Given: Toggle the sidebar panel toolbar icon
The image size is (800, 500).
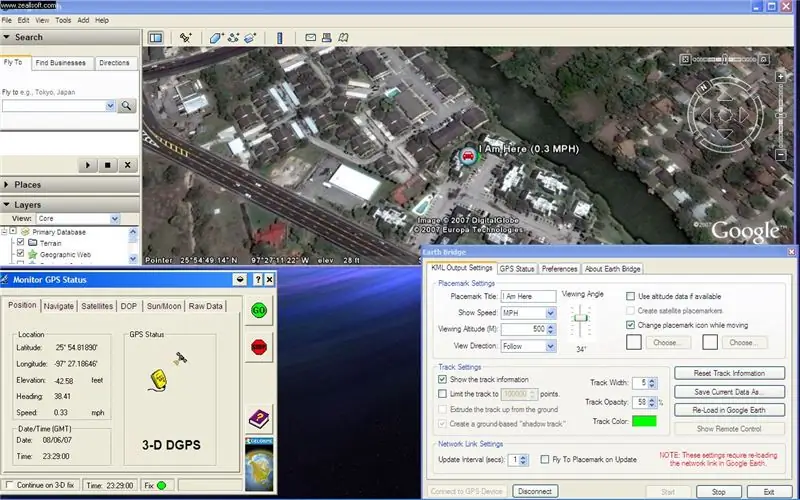Looking at the screenshot, I should [156, 38].
